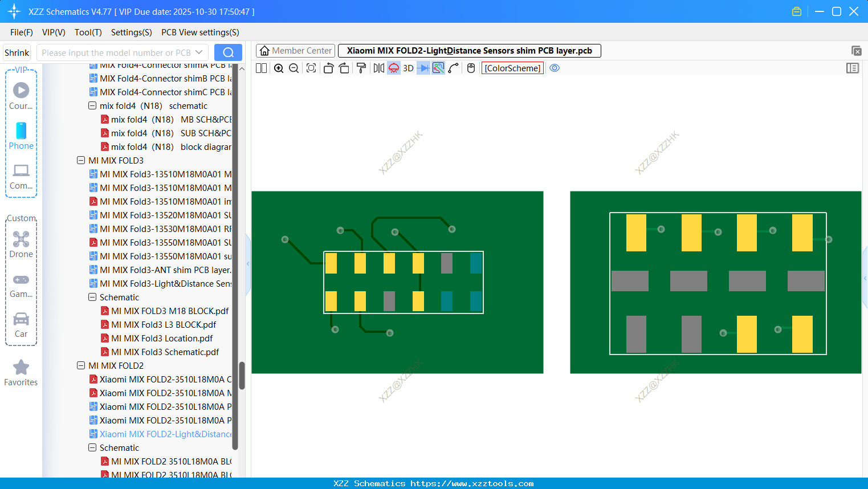868x489 pixels.
Task: Open MI MIX Fold3-13520M18M0A01 file
Action: pyautogui.click(x=161, y=215)
